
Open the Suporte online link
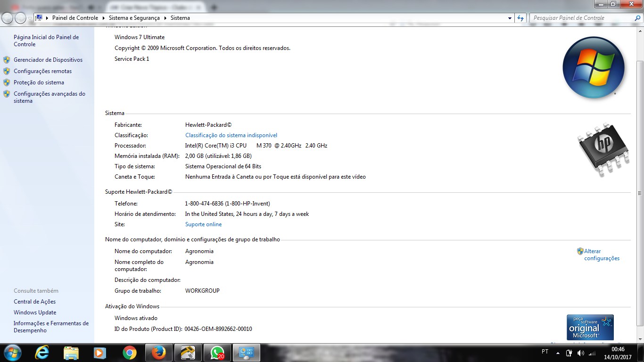pyautogui.click(x=203, y=224)
